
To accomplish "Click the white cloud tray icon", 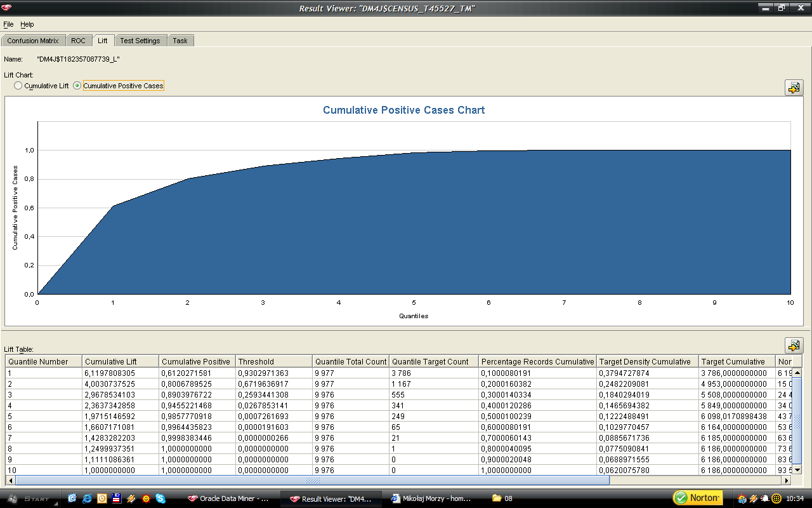I will coord(764,498).
